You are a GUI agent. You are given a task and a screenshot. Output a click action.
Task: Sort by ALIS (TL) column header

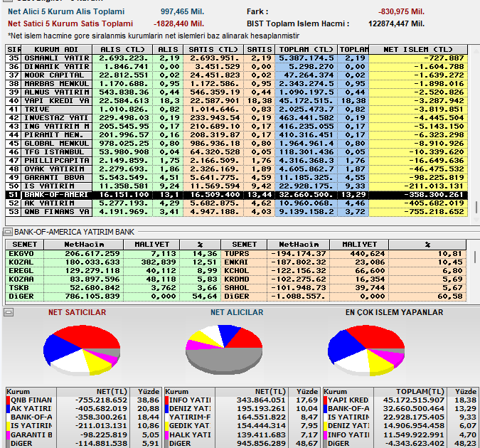[122, 49]
